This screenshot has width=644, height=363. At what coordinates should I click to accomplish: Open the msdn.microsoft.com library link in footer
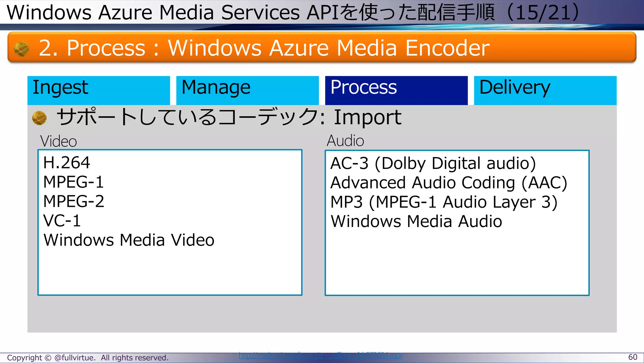point(320,355)
